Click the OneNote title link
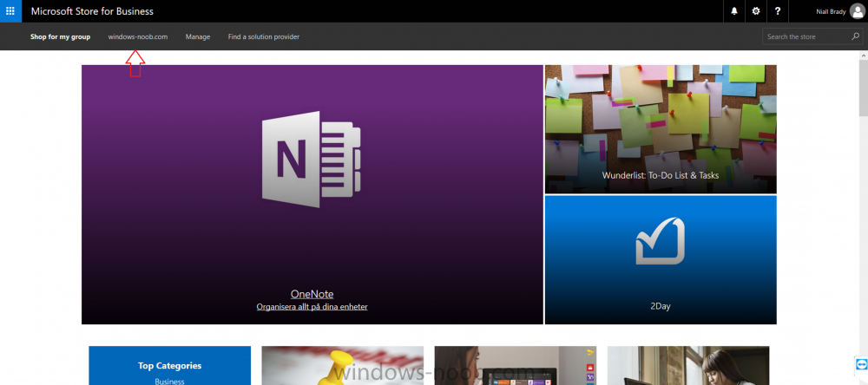 312,294
